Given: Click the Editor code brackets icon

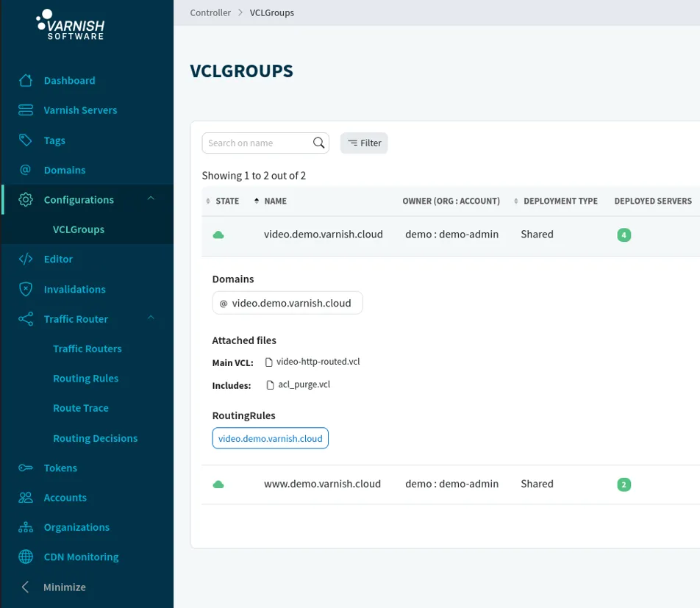Looking at the screenshot, I should tap(26, 259).
